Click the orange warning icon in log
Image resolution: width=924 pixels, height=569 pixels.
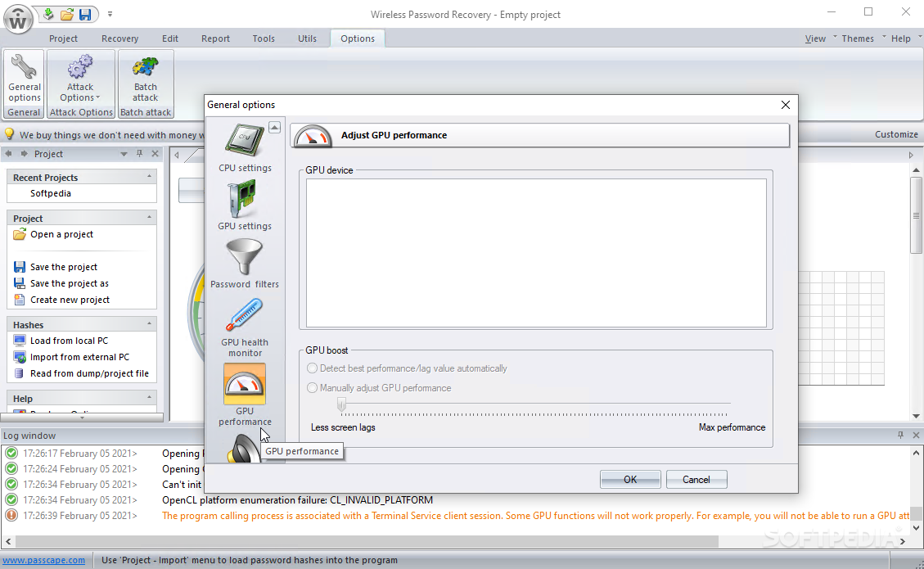pyautogui.click(x=11, y=515)
